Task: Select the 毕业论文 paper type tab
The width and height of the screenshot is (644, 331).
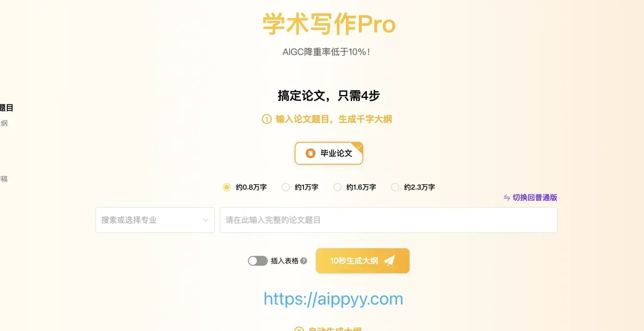Action: click(329, 153)
